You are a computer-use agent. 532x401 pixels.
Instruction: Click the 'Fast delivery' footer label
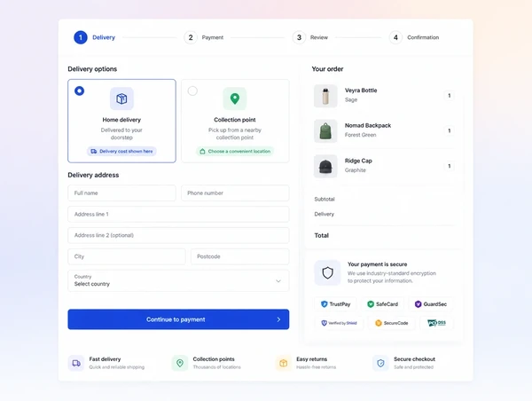tap(105, 359)
